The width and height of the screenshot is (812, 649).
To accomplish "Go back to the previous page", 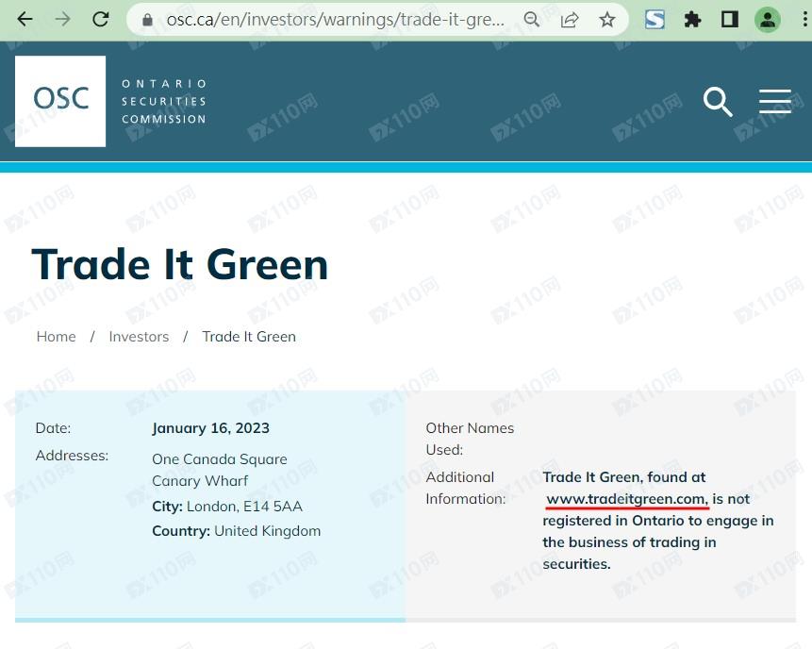I will coord(25,20).
